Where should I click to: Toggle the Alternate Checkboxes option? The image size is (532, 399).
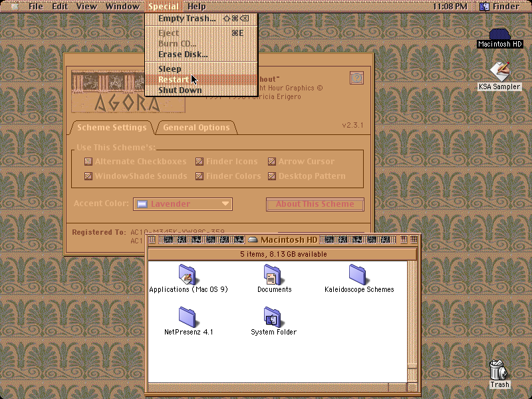(88, 162)
